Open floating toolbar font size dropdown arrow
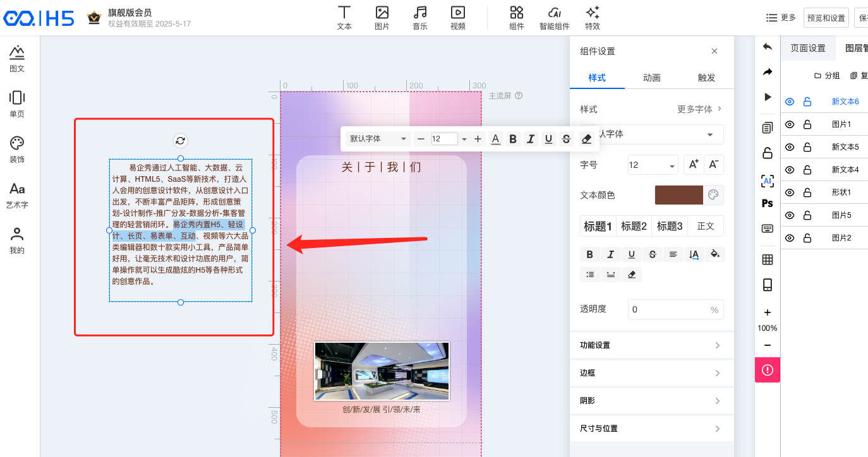868x457 pixels. [x=464, y=139]
